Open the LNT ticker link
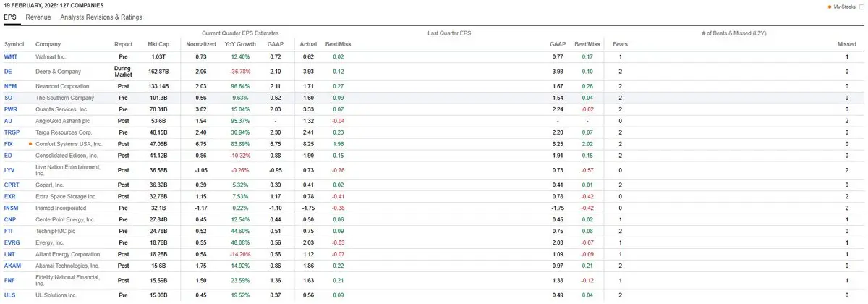Viewport: 868px width, 304px height. 9,254
